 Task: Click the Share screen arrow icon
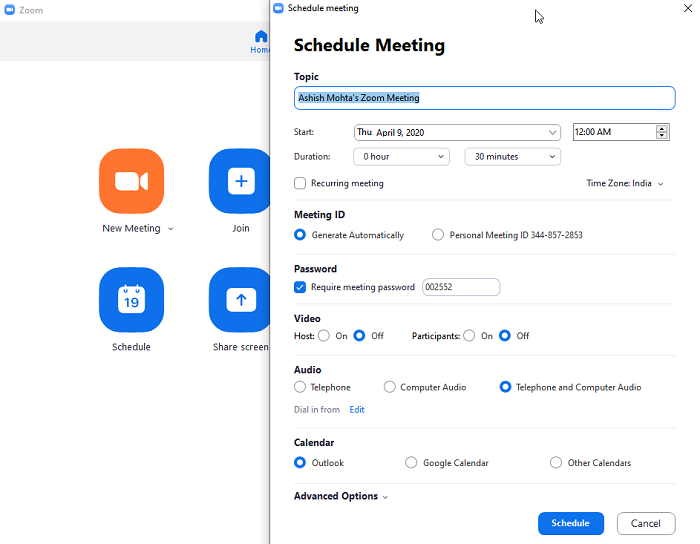[240, 299]
